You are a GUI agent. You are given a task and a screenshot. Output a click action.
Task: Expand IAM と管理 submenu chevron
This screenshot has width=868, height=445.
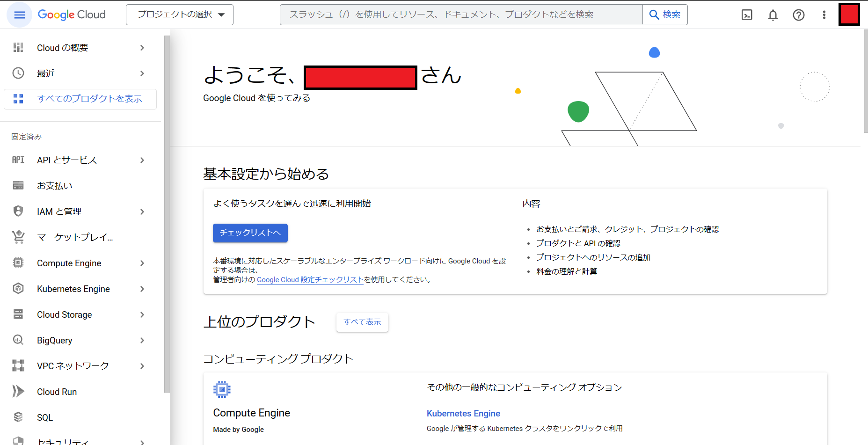tap(142, 212)
